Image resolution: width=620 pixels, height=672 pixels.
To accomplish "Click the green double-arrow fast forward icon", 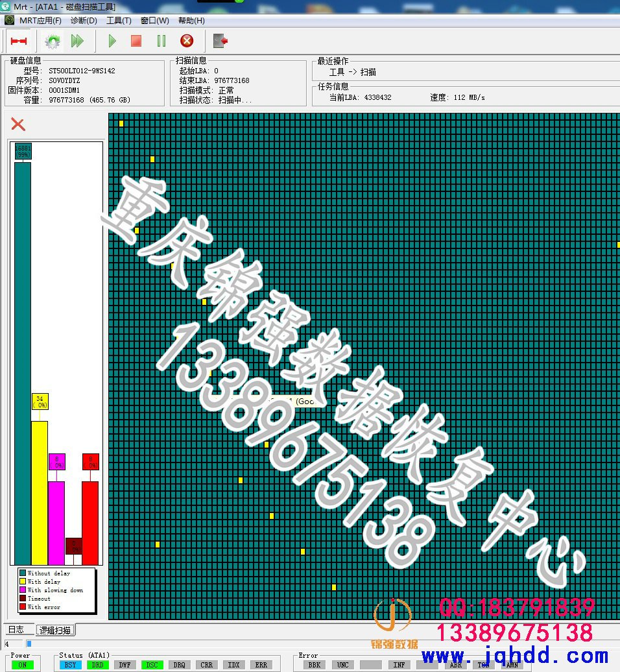I will pyautogui.click(x=77, y=41).
